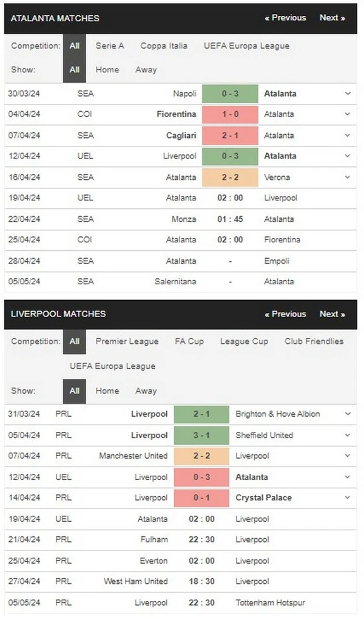
Task: Filter Liverpool matches by Premier League
Action: coord(127,341)
